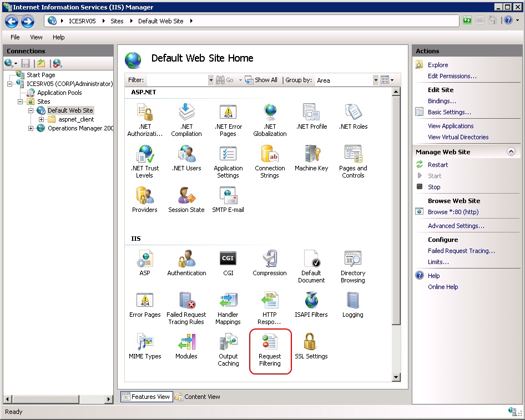
Task: Switch to the Content View tab
Action: (x=198, y=397)
